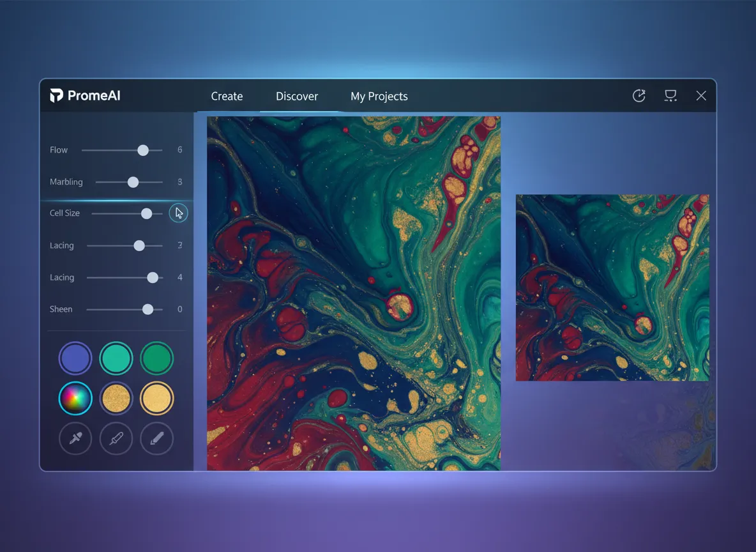The image size is (756, 552).
Task: Open the Discover tab
Action: click(297, 96)
